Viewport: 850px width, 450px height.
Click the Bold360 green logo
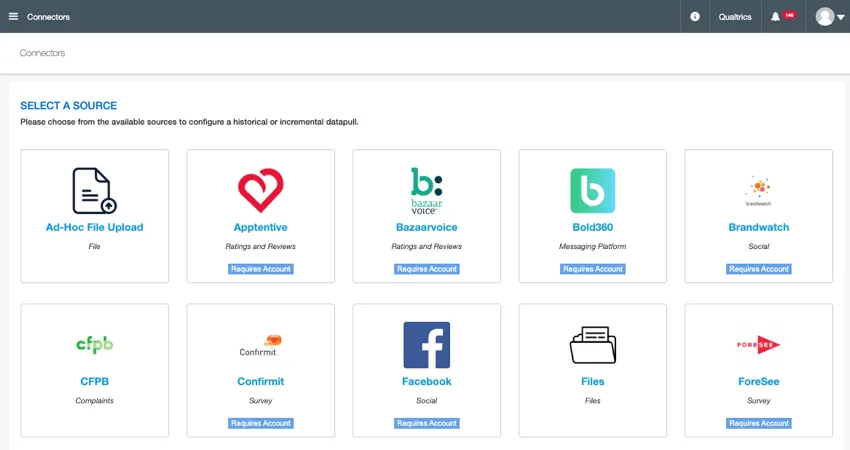point(592,190)
